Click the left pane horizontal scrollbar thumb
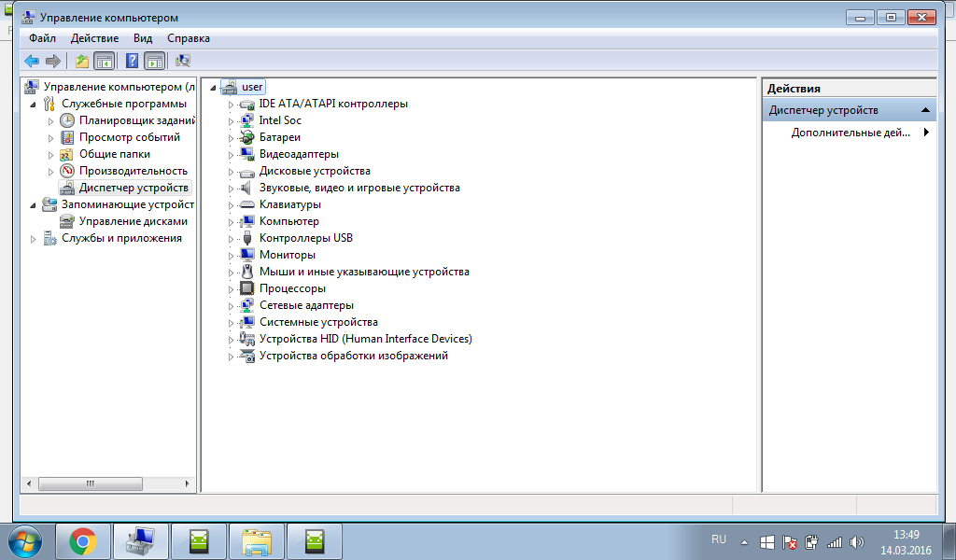The height and width of the screenshot is (560, 956). [x=91, y=483]
